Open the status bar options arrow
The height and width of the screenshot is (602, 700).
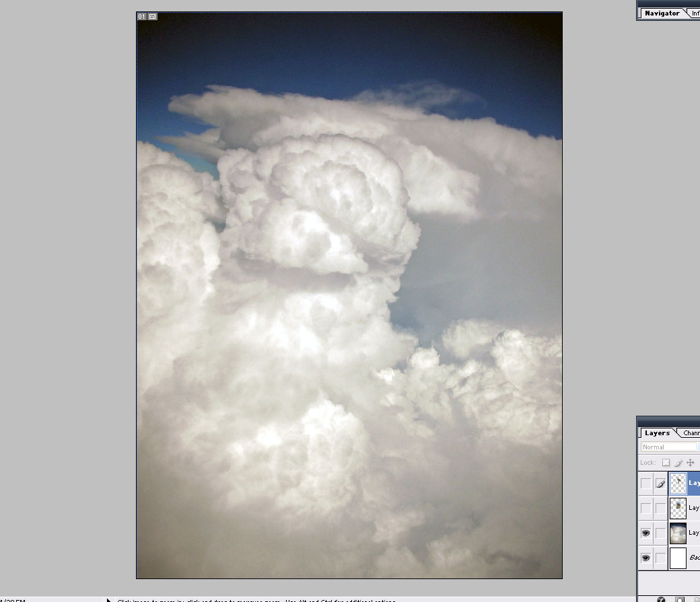click(x=108, y=600)
